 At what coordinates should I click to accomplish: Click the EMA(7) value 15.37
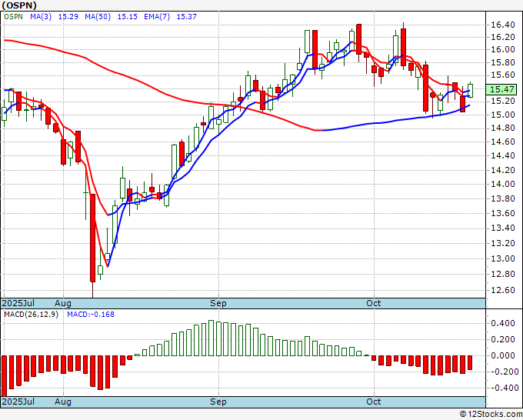pyautogui.click(x=186, y=16)
